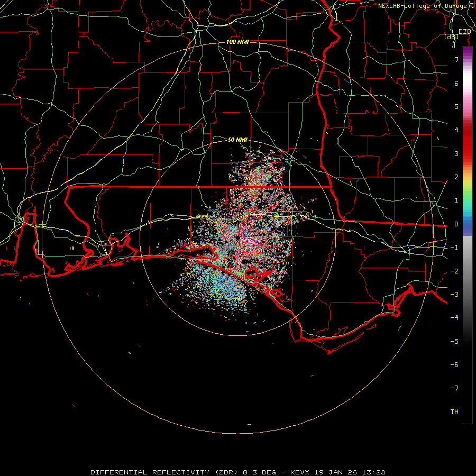Click the -7 value on the scale
This screenshot has height=476, width=476.
coord(454,388)
